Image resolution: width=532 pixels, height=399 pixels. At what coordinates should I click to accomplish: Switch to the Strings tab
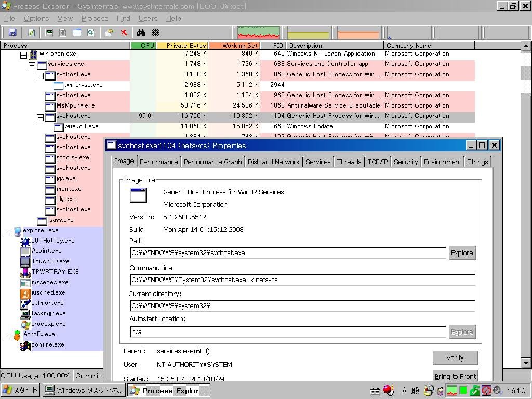[x=477, y=162]
